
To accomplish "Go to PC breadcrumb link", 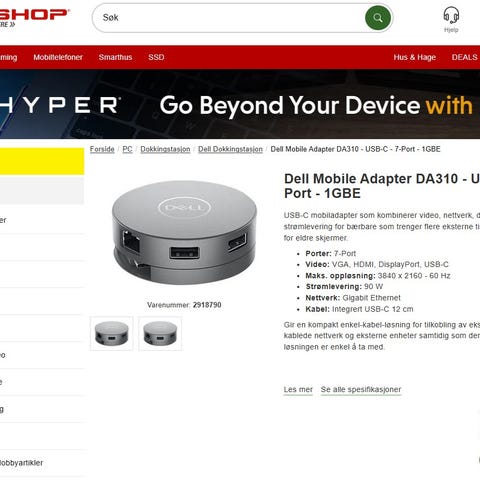I will [x=127, y=149].
